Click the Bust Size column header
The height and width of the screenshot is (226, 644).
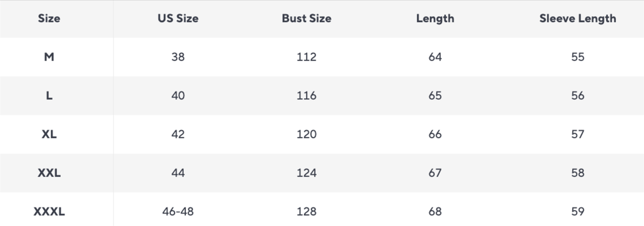pyautogui.click(x=306, y=18)
